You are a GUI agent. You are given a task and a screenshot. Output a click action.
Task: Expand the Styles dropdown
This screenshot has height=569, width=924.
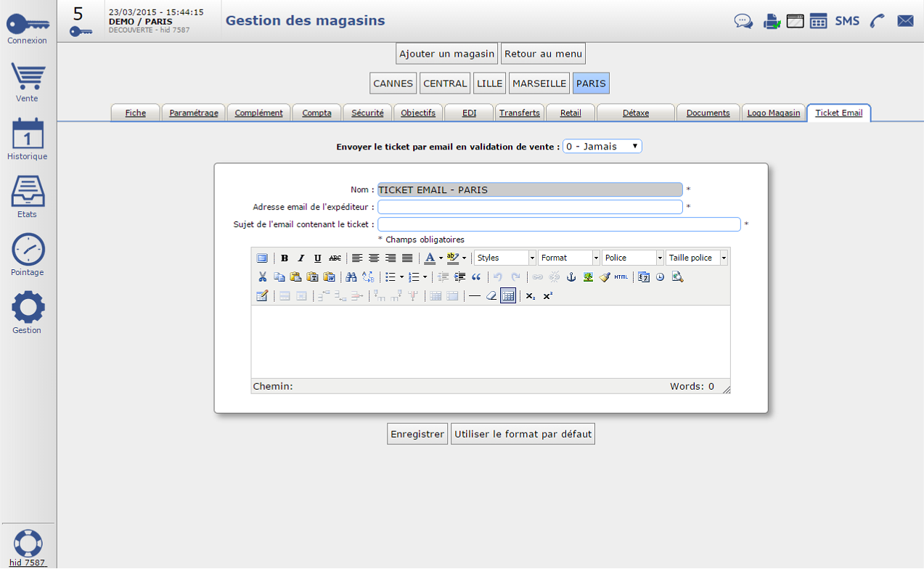click(504, 258)
